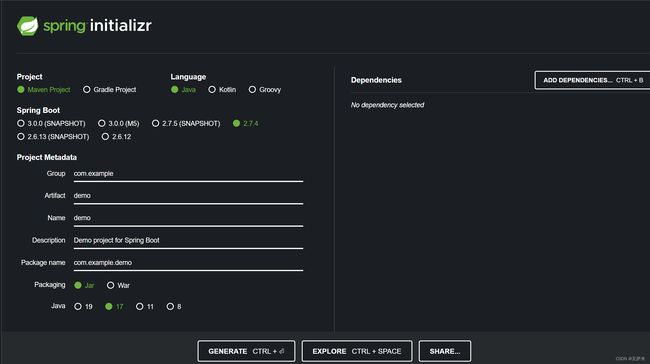
Task: Focus the Name input field
Action: point(188,218)
